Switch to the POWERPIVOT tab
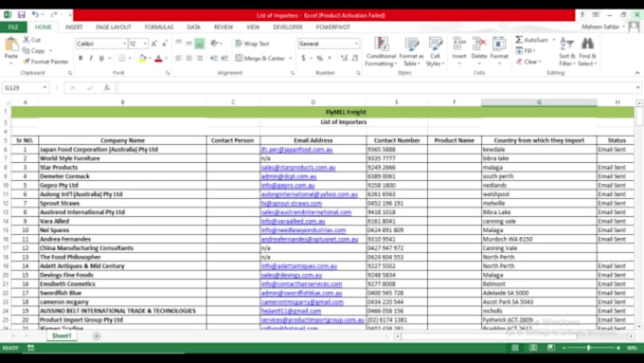Screen dimensions: 644x363 tap(332, 27)
